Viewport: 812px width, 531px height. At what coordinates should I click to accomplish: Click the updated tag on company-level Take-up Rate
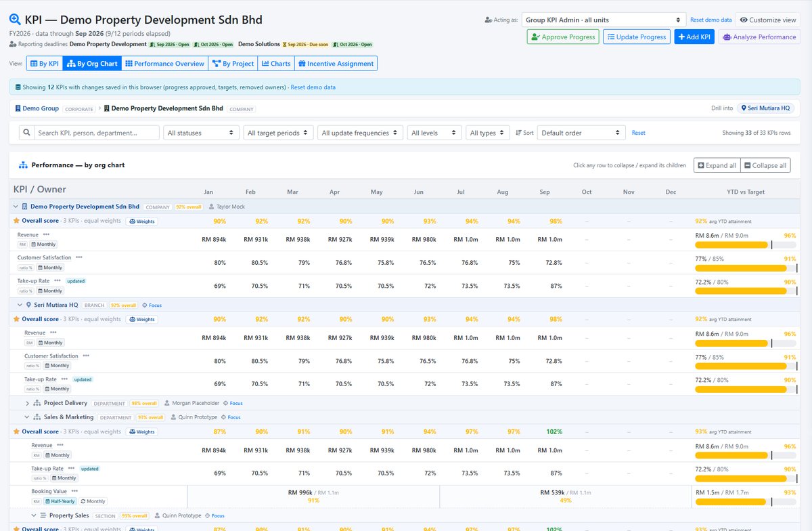coord(76,280)
